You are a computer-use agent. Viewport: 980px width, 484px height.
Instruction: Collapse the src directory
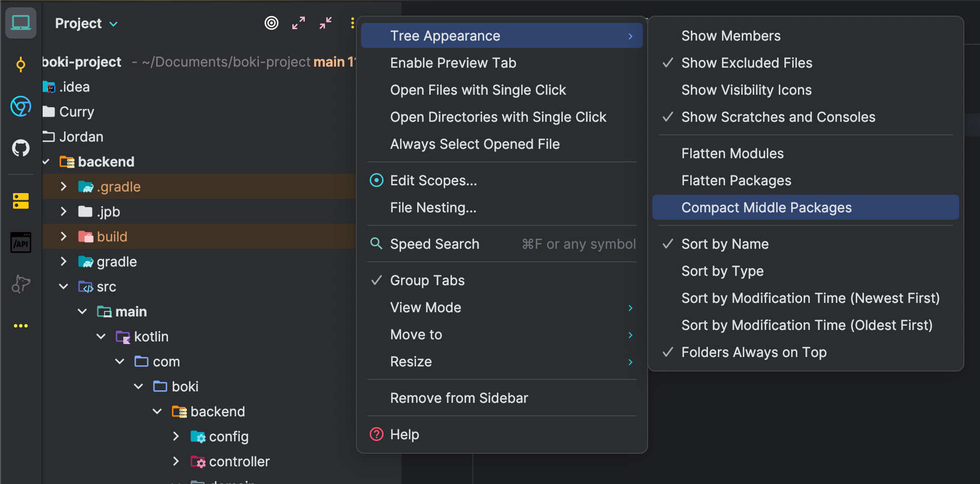63,287
